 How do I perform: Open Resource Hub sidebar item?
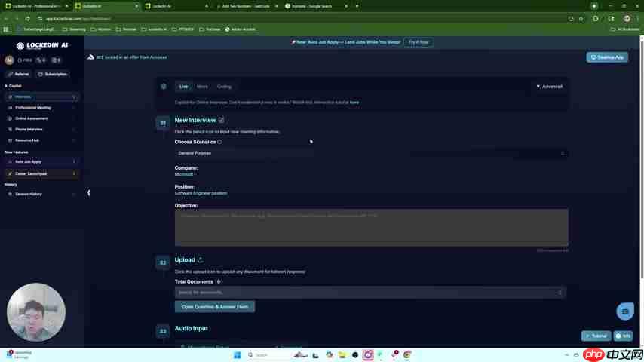pyautogui.click(x=41, y=140)
